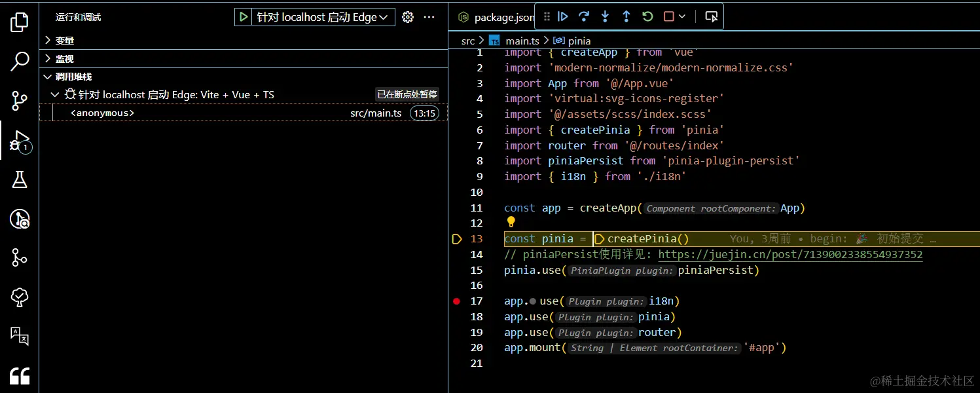980x393 pixels.
Task: Grab the debug toolbar drag handle
Action: click(x=547, y=16)
